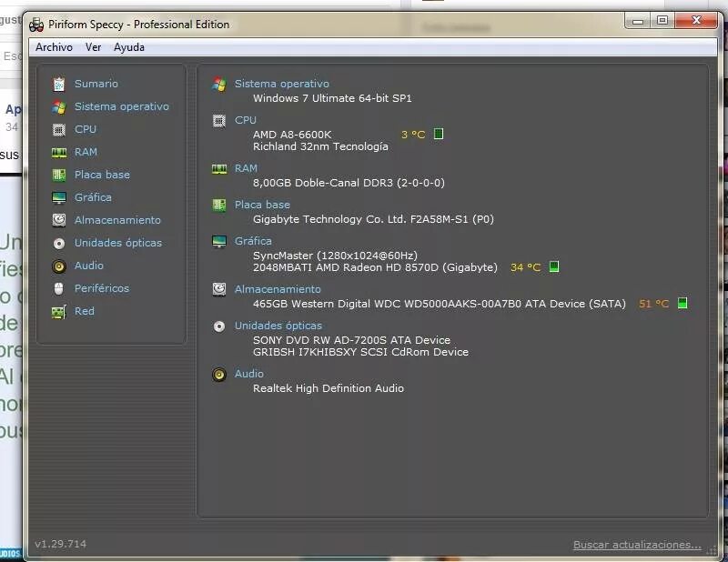Click the 51 °C drive temperature value
Screen dimensions: 728x562
(653, 304)
